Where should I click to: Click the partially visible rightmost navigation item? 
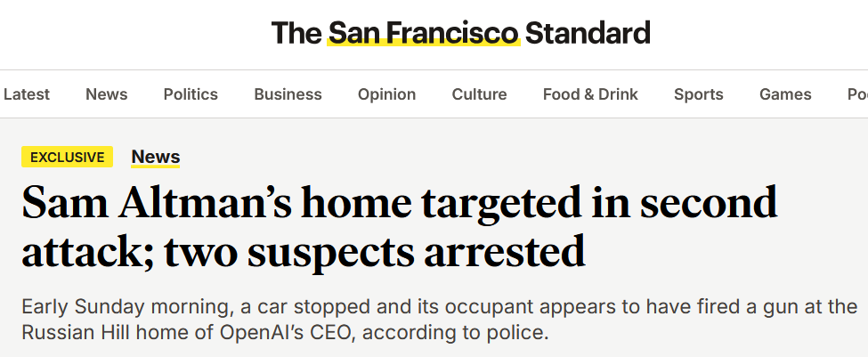click(857, 94)
